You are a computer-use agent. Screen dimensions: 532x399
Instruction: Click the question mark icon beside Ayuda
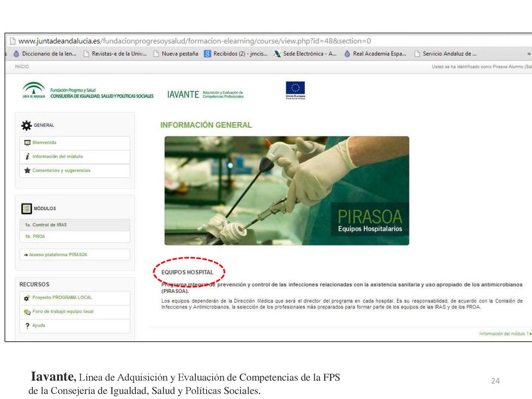tap(28, 326)
